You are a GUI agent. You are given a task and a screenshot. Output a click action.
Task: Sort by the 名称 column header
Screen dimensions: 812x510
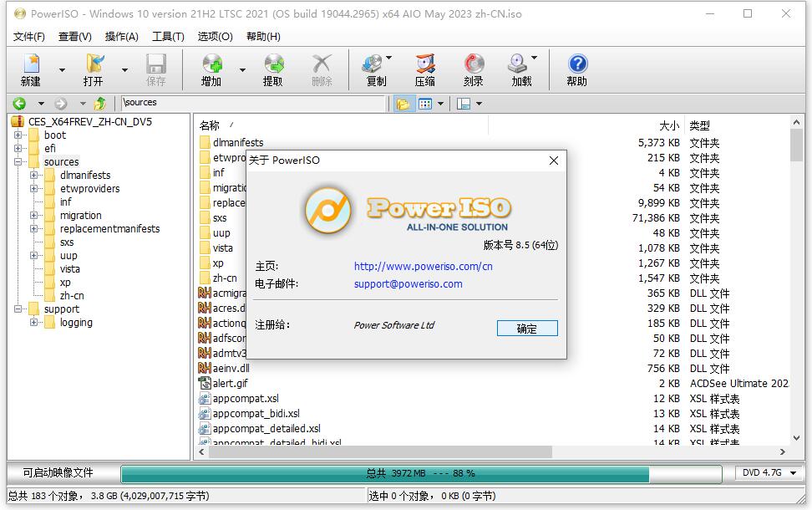tap(210, 125)
